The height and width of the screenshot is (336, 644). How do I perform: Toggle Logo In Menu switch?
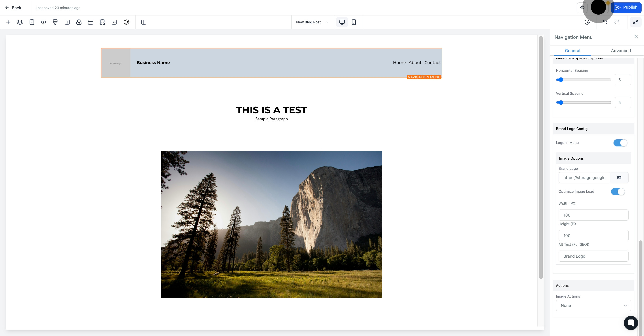coord(620,143)
